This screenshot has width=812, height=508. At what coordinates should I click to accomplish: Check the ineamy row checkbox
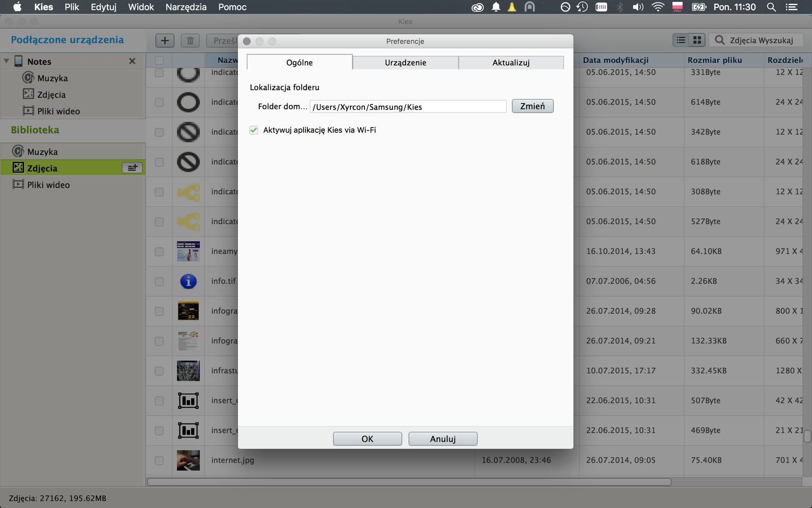[x=159, y=251]
